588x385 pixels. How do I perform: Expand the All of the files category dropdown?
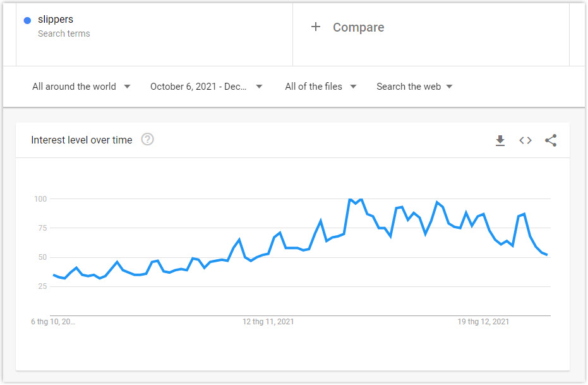[321, 87]
